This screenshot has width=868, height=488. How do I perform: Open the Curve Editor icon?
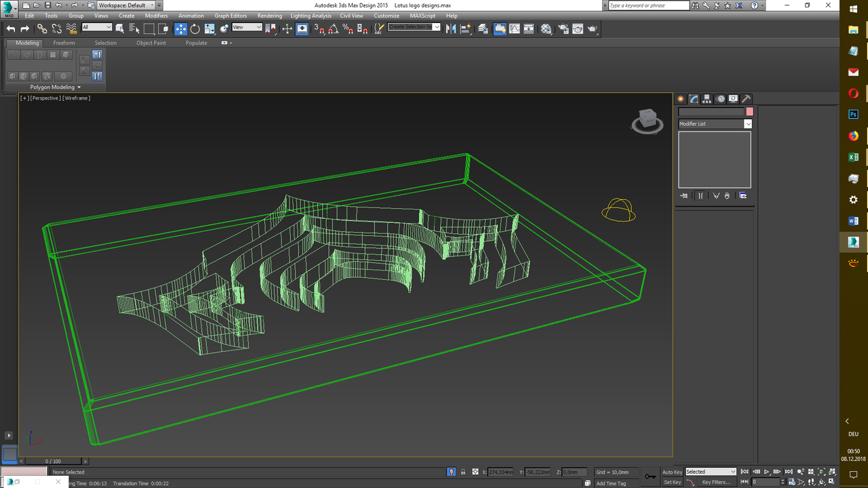(515, 28)
